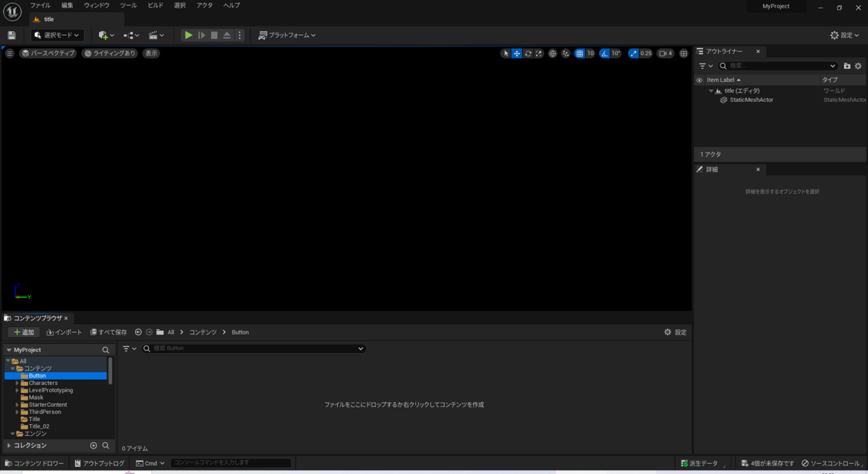Open the ウィンドウ menu
868x474 pixels.
pos(97,5)
